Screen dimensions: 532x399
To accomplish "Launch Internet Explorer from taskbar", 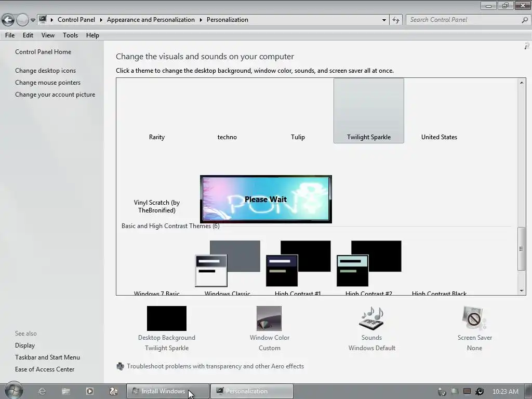I will [42, 391].
